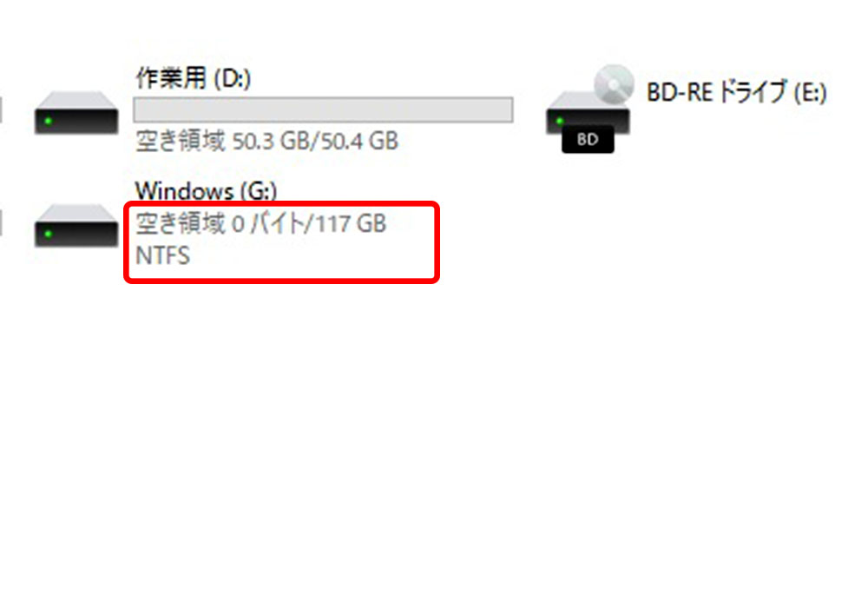Click the 空き領域 0 バイト/117 GB text
Viewport: 868px width, 615px height.
point(260,224)
